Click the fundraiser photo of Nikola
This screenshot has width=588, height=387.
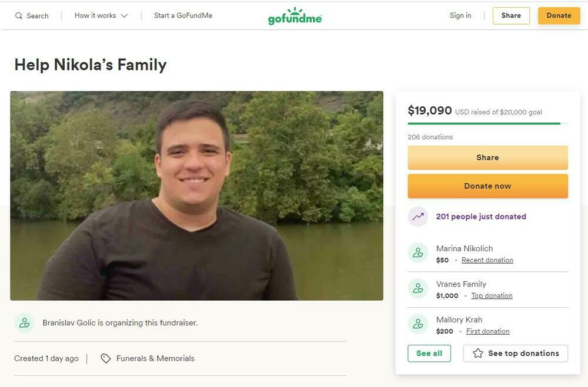[196, 196]
